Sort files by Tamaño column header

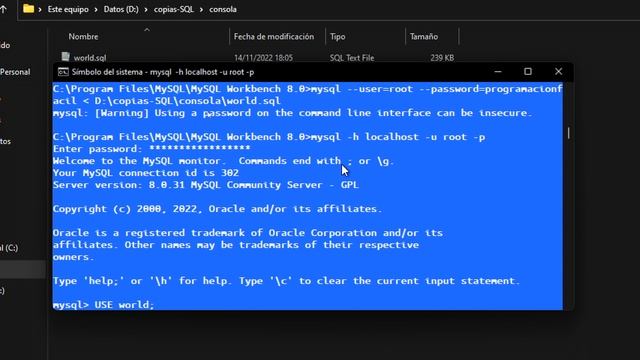[x=424, y=37]
